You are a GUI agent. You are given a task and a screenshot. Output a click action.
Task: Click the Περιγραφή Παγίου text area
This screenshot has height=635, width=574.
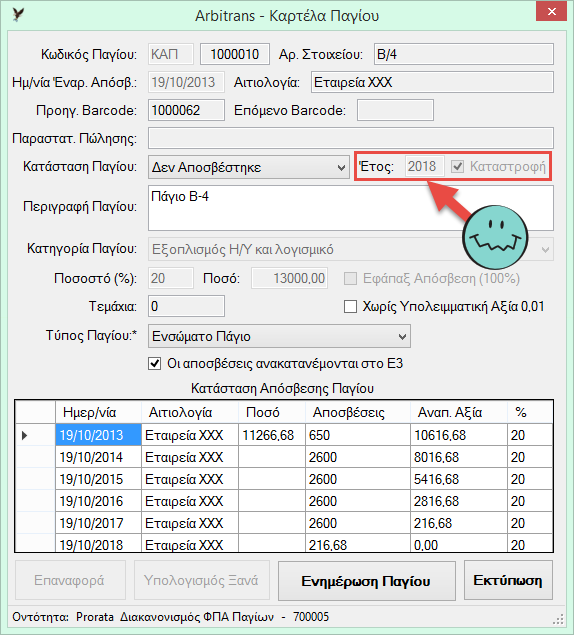351,208
